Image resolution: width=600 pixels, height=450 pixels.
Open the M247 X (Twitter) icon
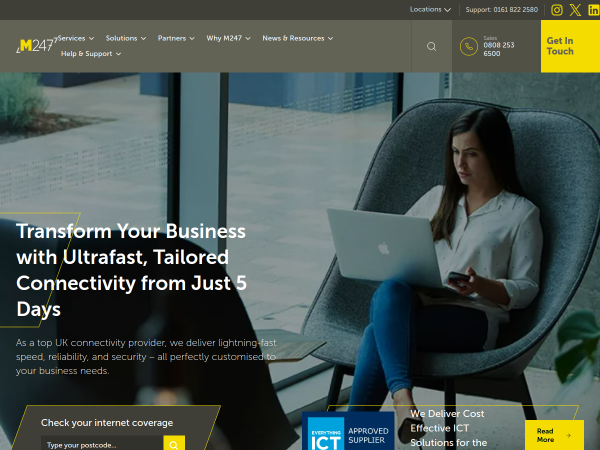click(x=575, y=10)
